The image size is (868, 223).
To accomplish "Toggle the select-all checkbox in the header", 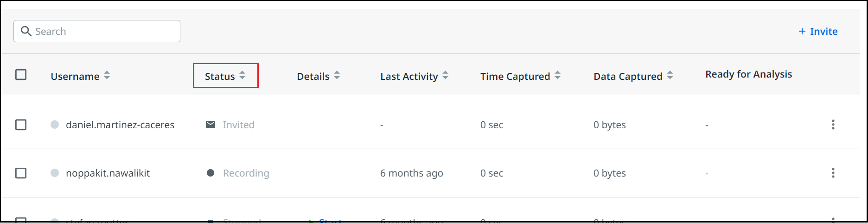I will coord(21,75).
